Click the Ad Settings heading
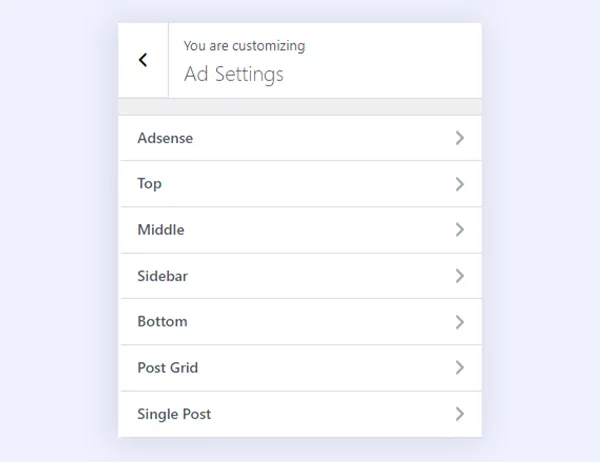 (x=234, y=74)
